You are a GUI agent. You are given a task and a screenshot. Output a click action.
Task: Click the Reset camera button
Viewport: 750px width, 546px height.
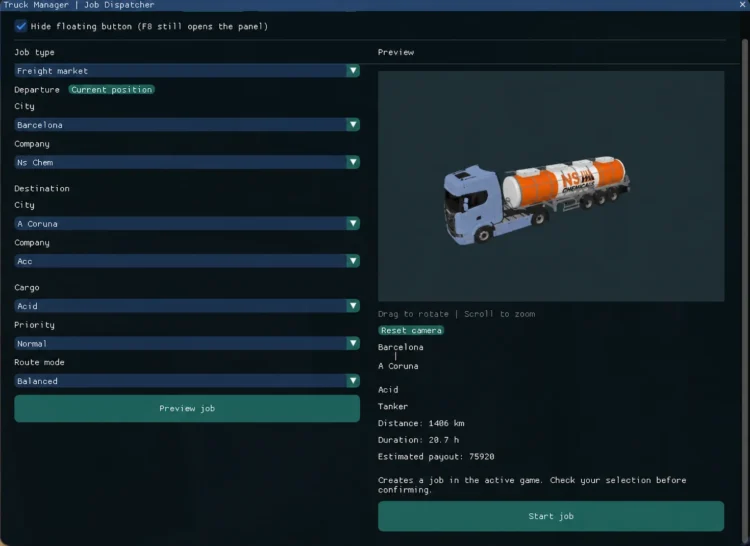(x=411, y=330)
